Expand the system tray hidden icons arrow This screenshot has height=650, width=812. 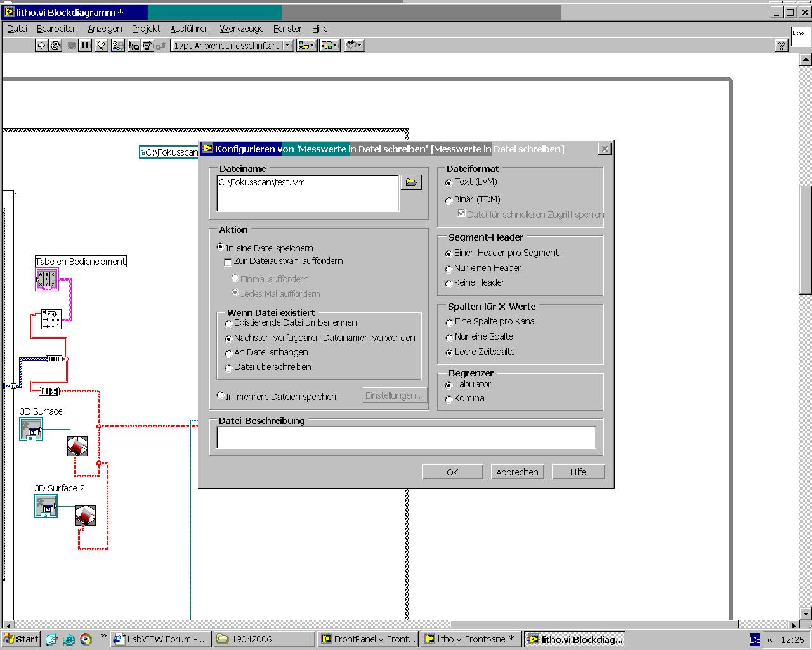[x=770, y=640]
